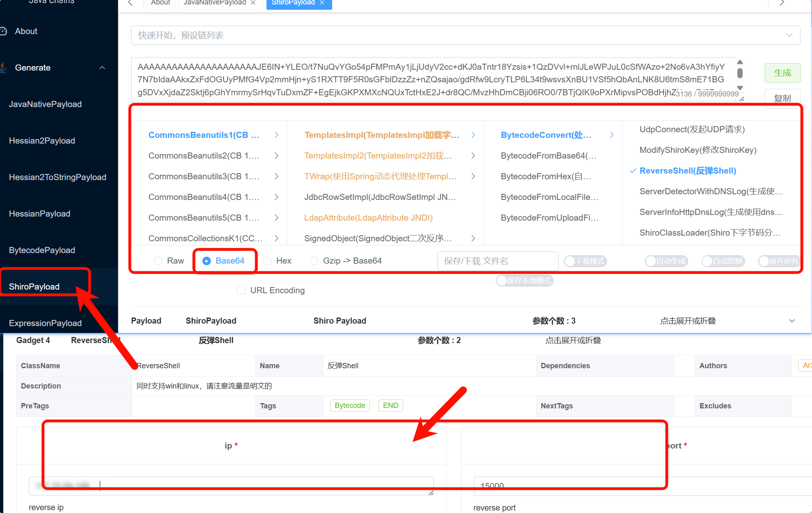
Task: Expand the Shiro Payload parameters row chevron
Action: coord(792,321)
